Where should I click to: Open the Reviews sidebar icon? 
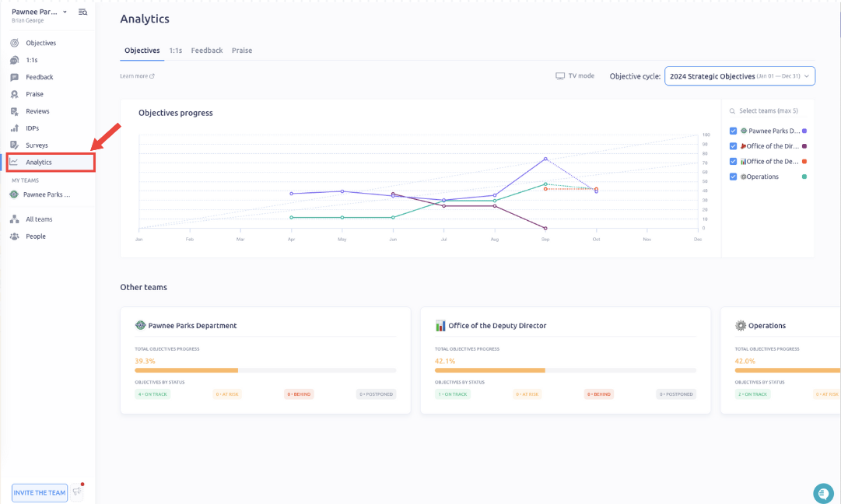14,111
